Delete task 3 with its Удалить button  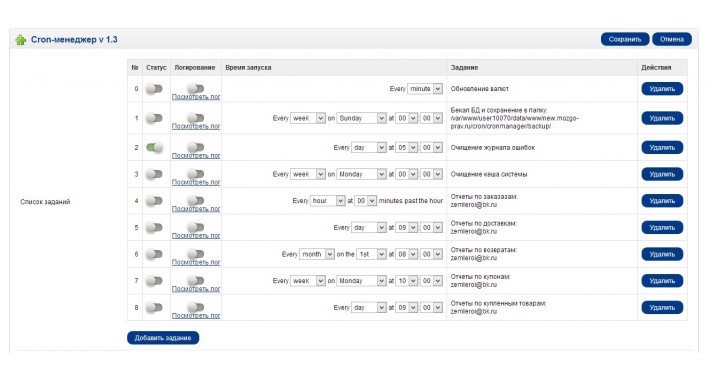tap(662, 174)
